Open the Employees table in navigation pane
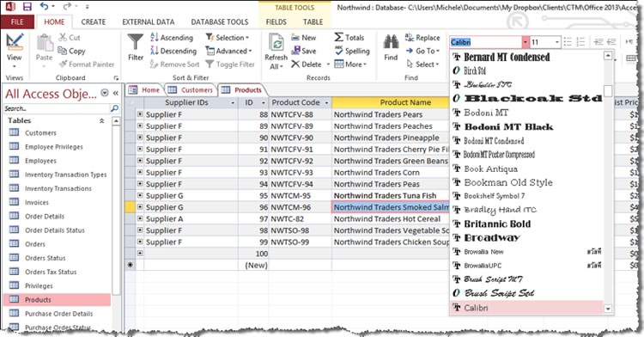 click(x=40, y=161)
